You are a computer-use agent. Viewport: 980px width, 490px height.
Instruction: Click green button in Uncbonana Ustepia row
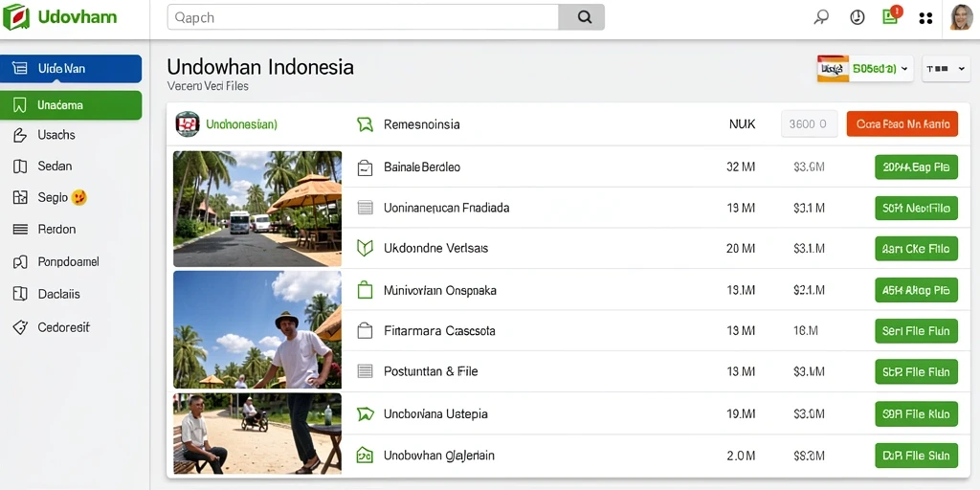916,413
